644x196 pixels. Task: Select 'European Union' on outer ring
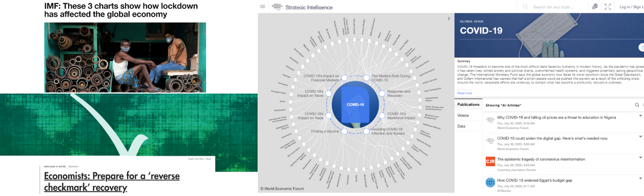[278, 92]
